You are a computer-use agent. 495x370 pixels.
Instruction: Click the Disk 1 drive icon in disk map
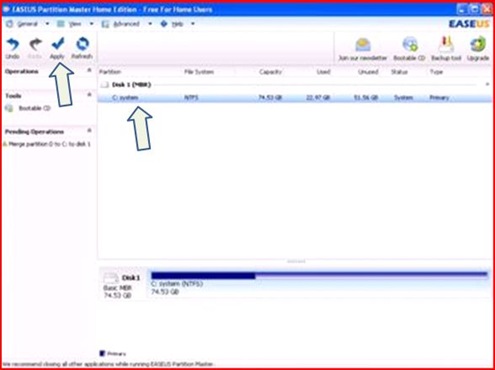(x=111, y=278)
